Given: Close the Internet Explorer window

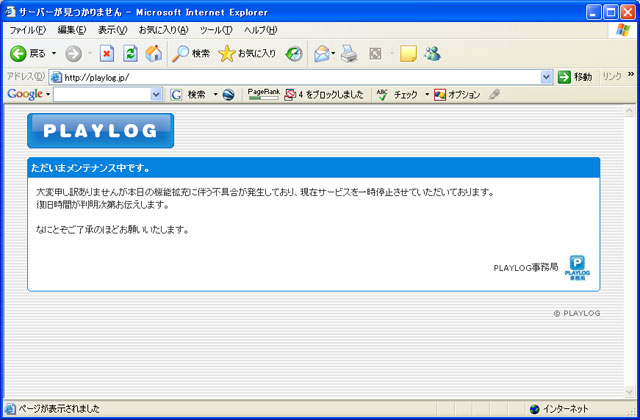Looking at the screenshot, I should coord(628,12).
